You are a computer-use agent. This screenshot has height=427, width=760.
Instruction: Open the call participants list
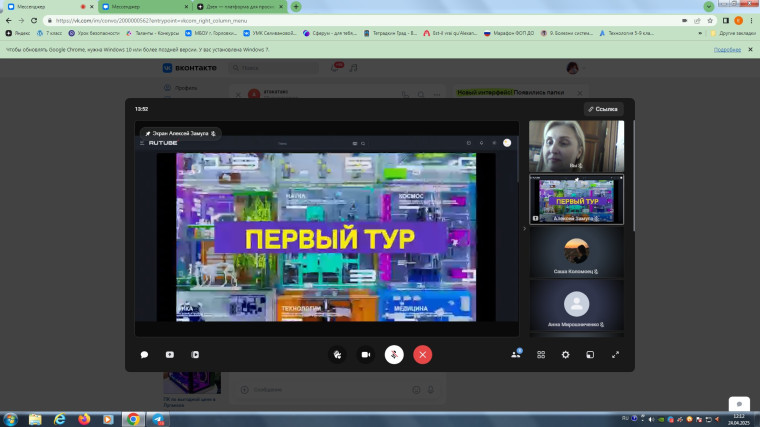(516, 354)
